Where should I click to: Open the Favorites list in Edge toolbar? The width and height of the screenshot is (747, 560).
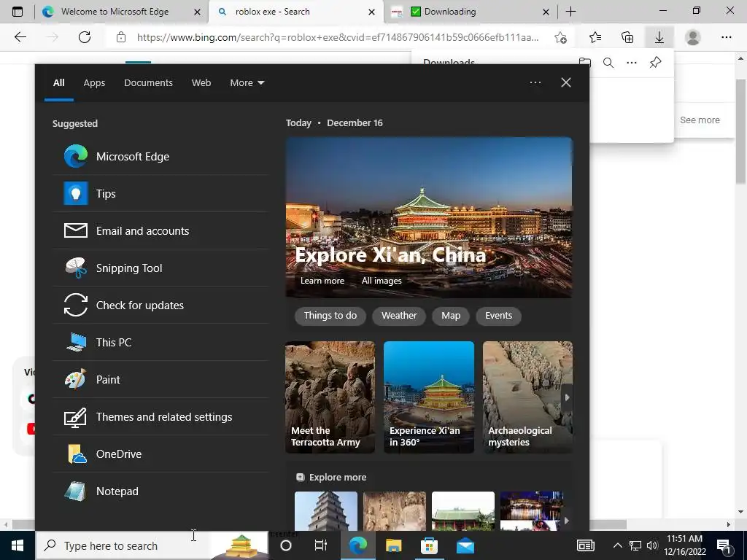pos(595,37)
